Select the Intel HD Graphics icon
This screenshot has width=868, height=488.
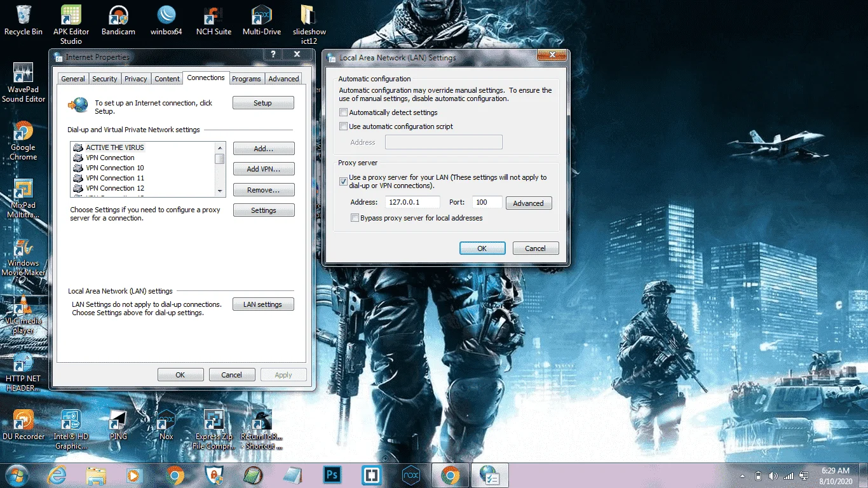coord(71,430)
